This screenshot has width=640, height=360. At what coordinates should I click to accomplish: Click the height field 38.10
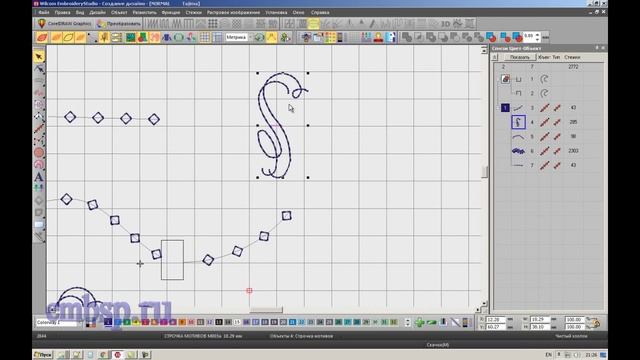click(541, 327)
